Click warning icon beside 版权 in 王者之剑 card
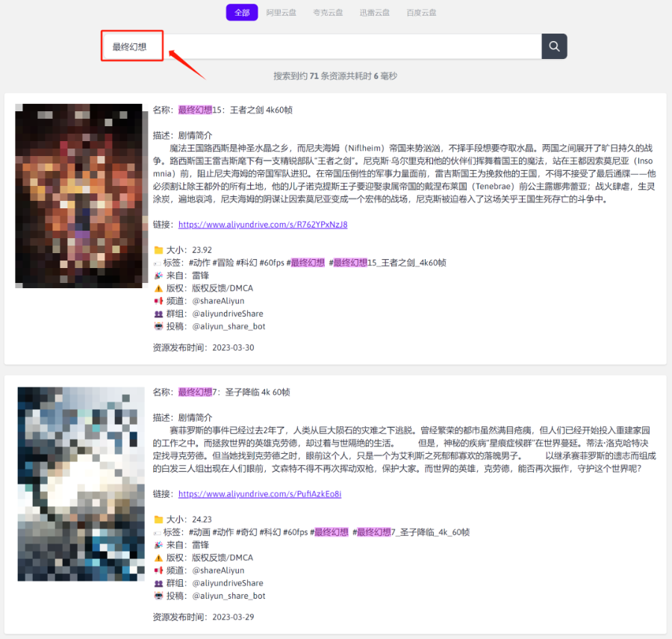Screen dimensions: 672x639 coord(158,288)
